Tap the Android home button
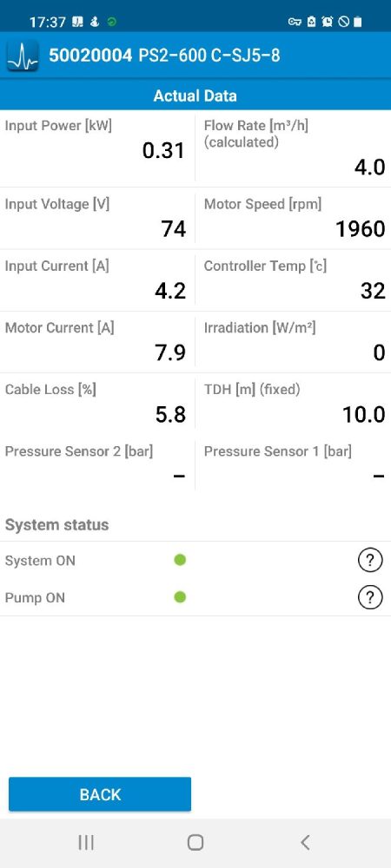The width and height of the screenshot is (391, 868). click(x=195, y=843)
